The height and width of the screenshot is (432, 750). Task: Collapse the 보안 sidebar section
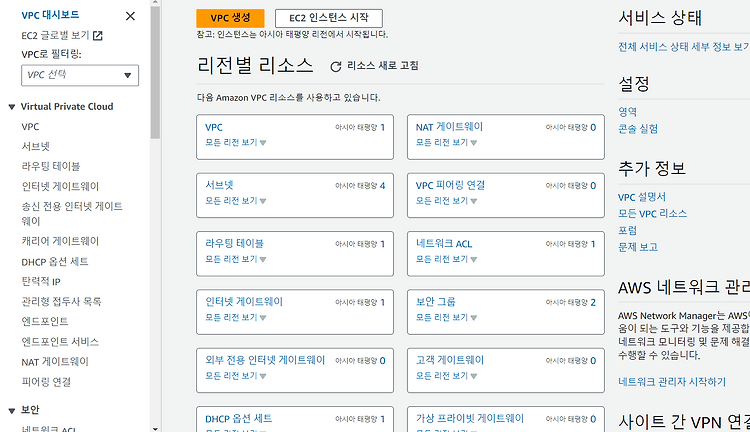point(12,410)
